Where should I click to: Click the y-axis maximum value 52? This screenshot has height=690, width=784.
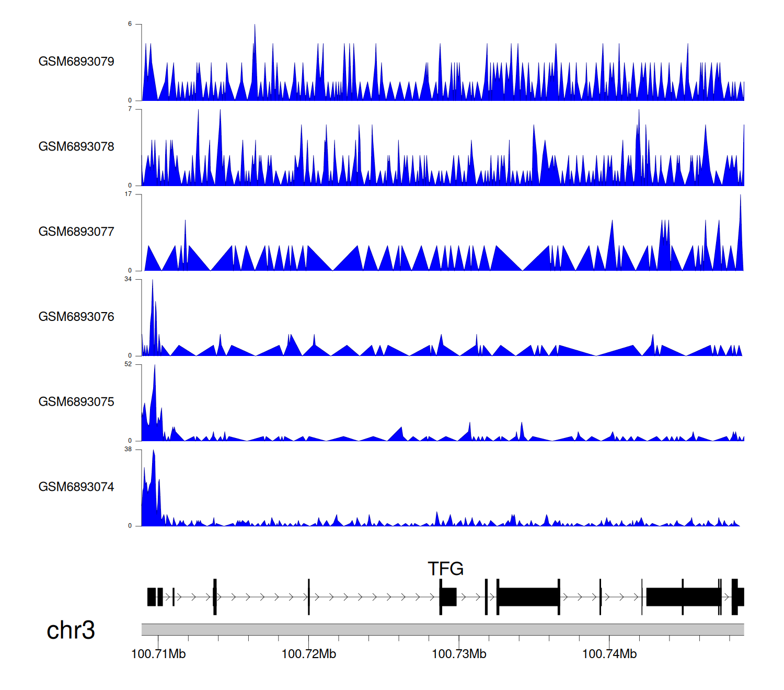[x=128, y=364]
